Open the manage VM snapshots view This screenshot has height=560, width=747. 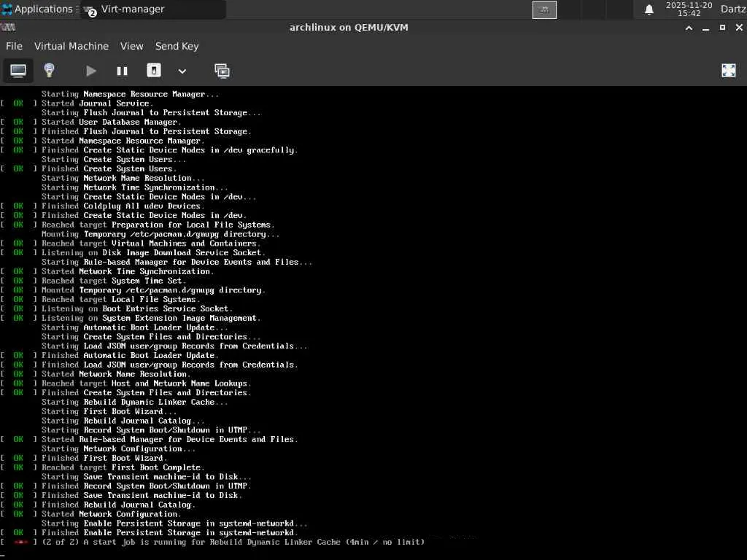[222, 71]
